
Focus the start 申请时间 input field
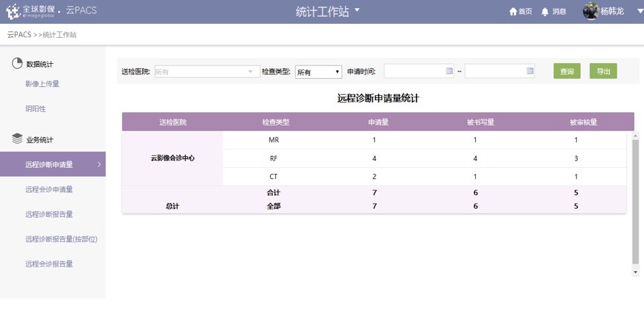tap(419, 71)
